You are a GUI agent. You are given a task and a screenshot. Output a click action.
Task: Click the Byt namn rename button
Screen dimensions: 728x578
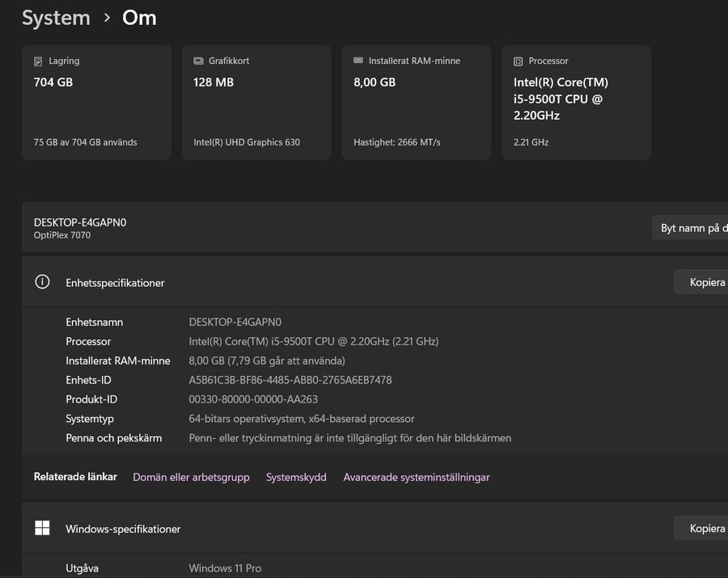(690, 228)
